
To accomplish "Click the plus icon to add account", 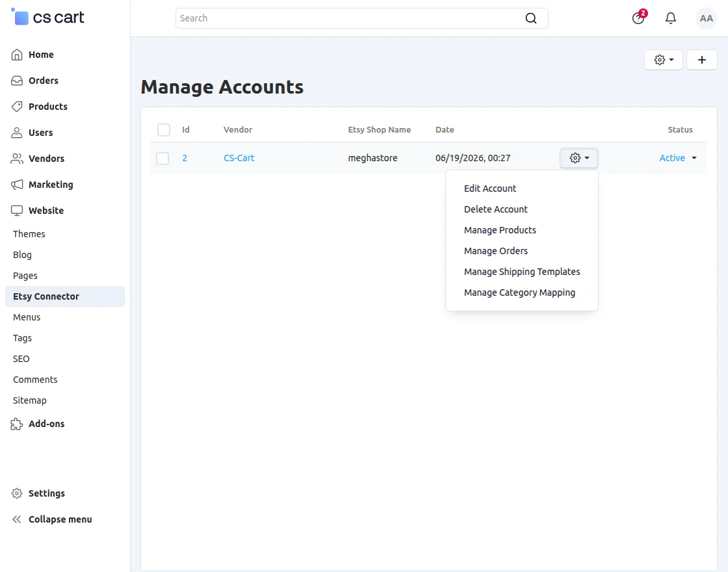I will [701, 60].
